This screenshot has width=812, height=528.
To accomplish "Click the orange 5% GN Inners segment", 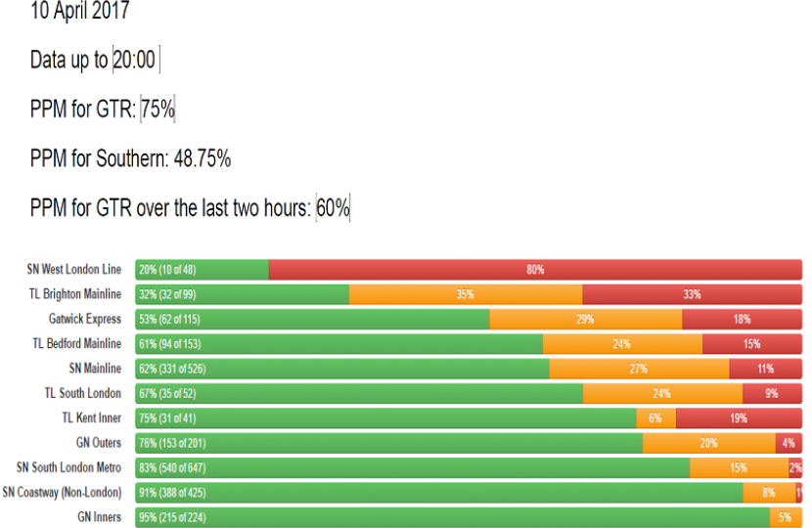I will point(786,517).
